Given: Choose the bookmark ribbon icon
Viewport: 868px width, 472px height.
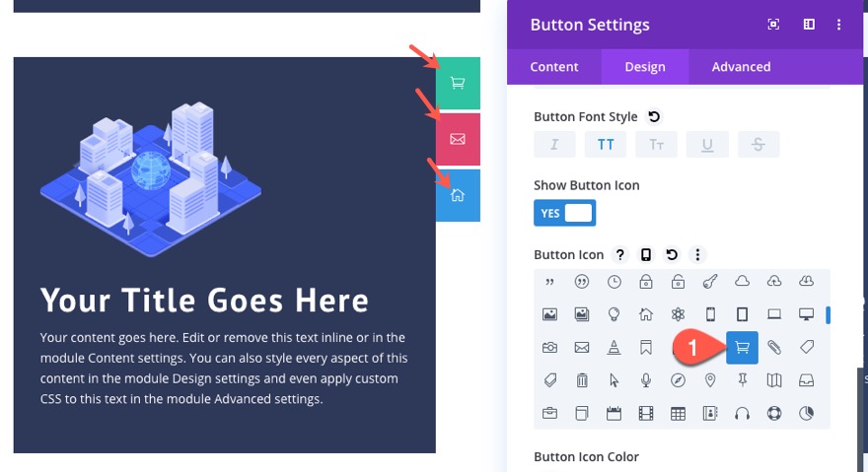Looking at the screenshot, I should tap(646, 348).
